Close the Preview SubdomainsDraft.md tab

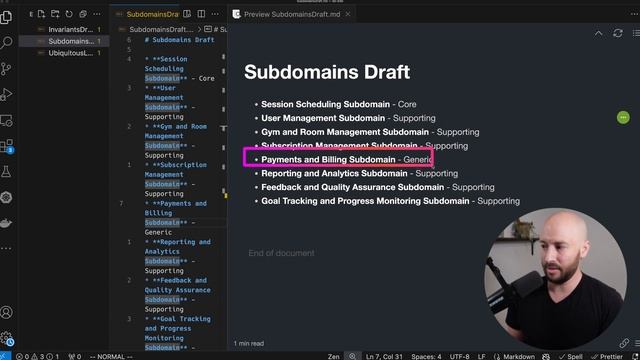348,14
